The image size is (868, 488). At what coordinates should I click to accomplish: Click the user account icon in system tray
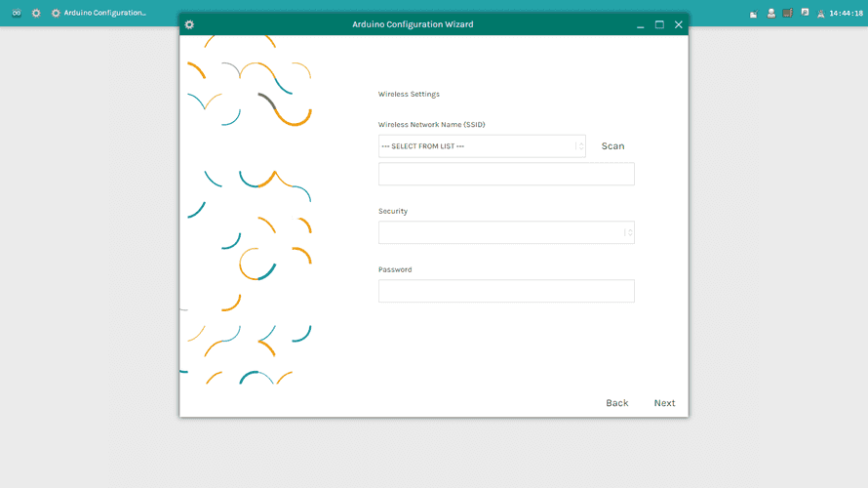coord(771,13)
